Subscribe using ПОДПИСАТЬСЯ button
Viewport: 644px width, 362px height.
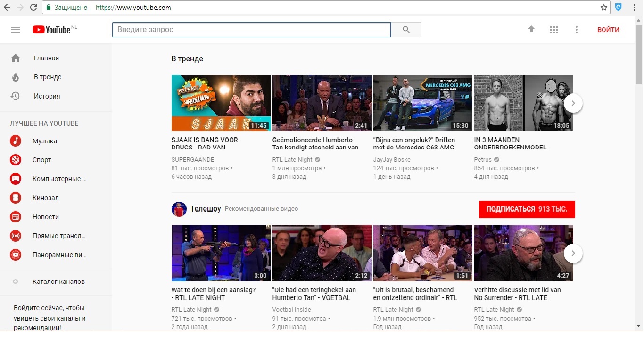pyautogui.click(x=527, y=209)
